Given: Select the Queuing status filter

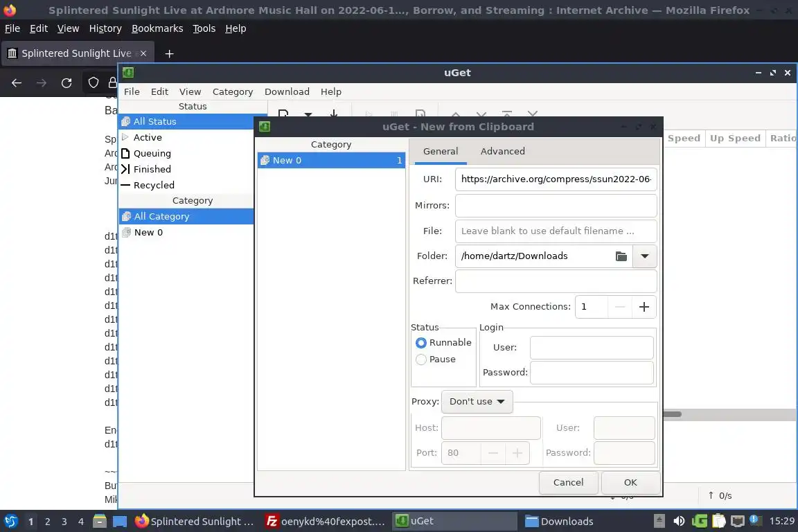Looking at the screenshot, I should click(186, 153).
